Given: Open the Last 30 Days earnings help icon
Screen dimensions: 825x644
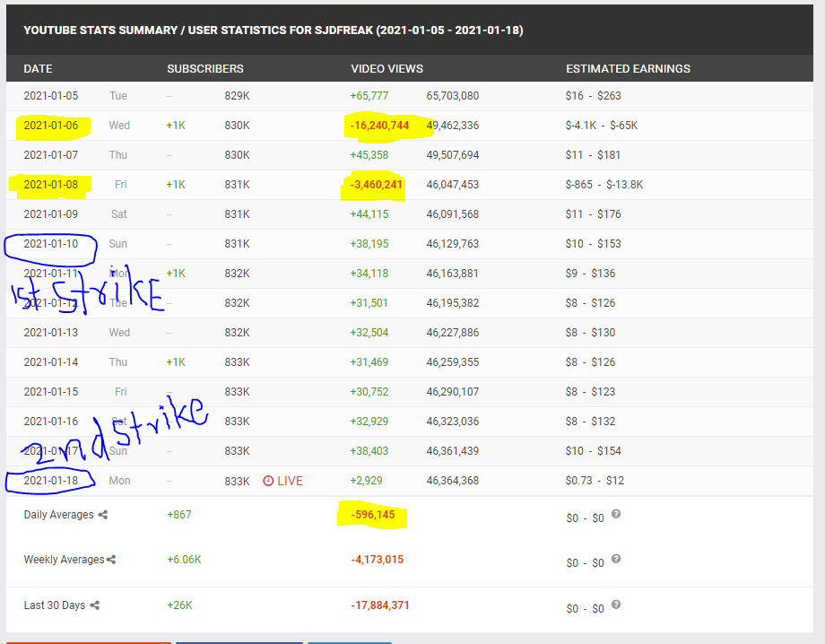Looking at the screenshot, I should point(616,604).
